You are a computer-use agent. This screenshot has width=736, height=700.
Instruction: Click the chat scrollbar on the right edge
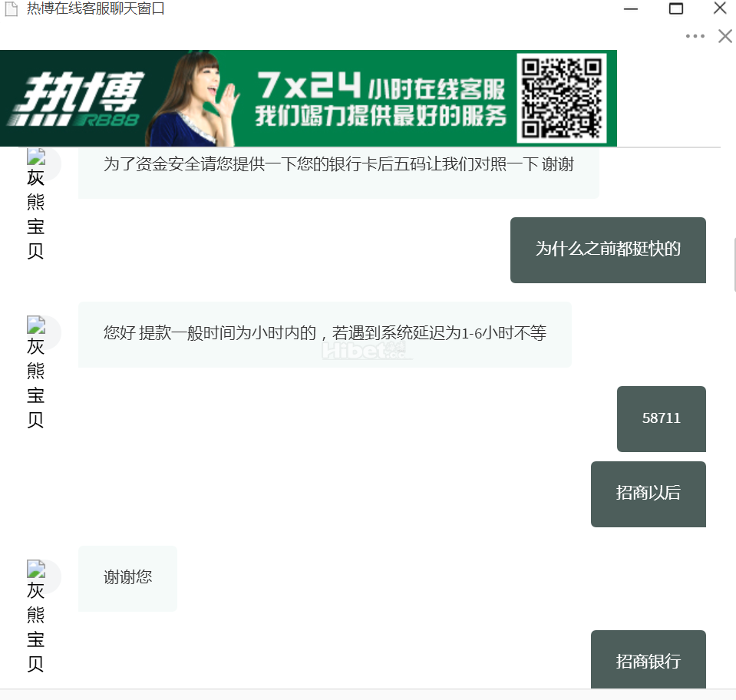pos(734,265)
